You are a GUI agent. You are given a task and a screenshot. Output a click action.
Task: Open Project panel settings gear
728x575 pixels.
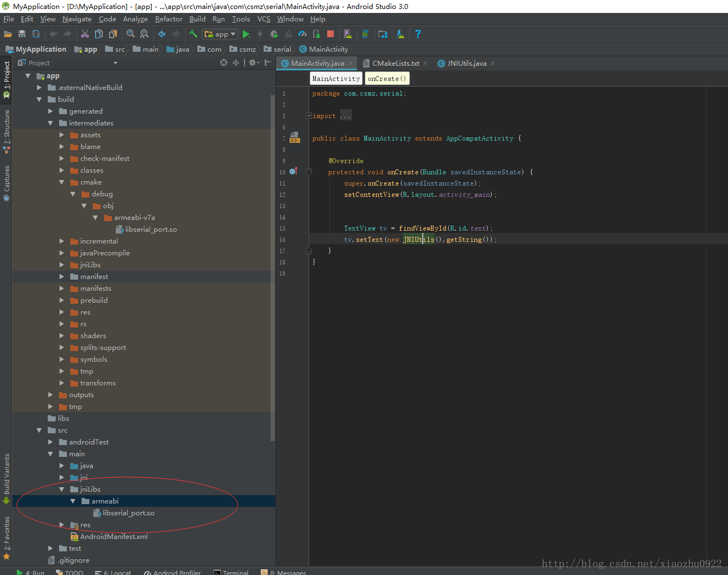point(254,62)
